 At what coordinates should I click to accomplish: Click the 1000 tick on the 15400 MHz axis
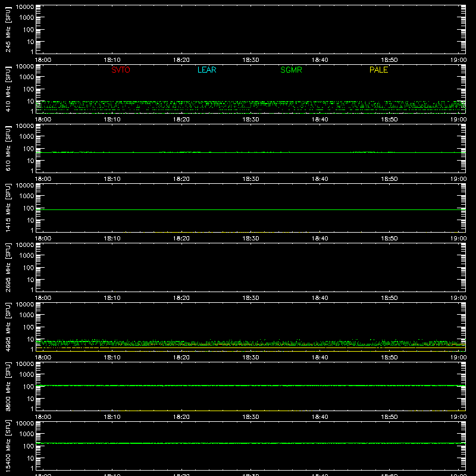point(27,434)
